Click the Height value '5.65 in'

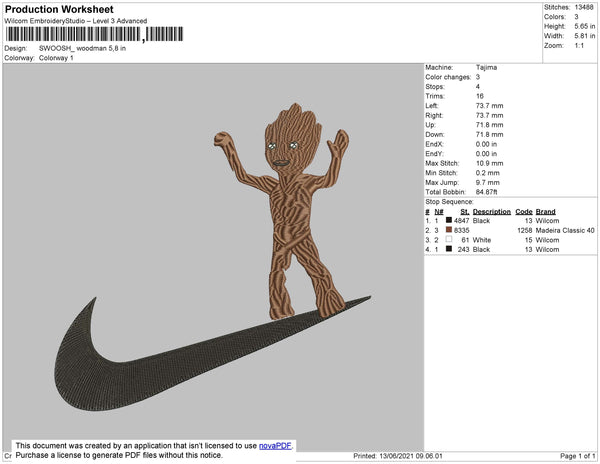pyautogui.click(x=585, y=26)
